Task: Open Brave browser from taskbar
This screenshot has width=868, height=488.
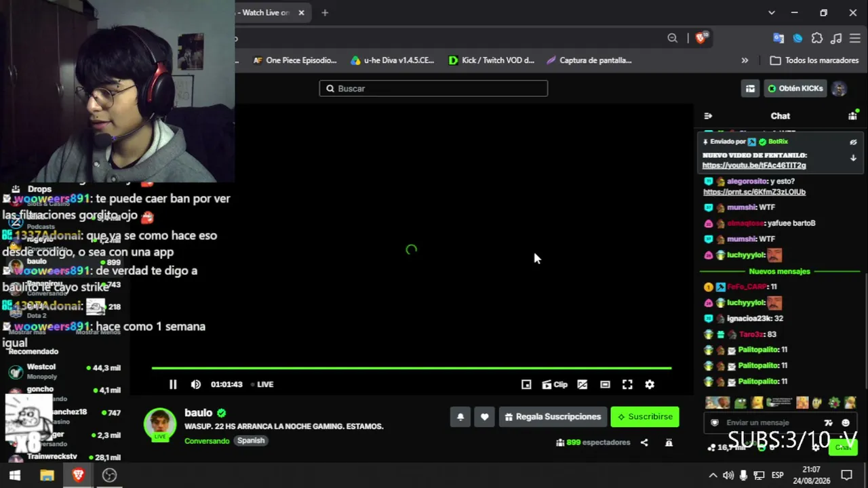Action: coord(78,475)
